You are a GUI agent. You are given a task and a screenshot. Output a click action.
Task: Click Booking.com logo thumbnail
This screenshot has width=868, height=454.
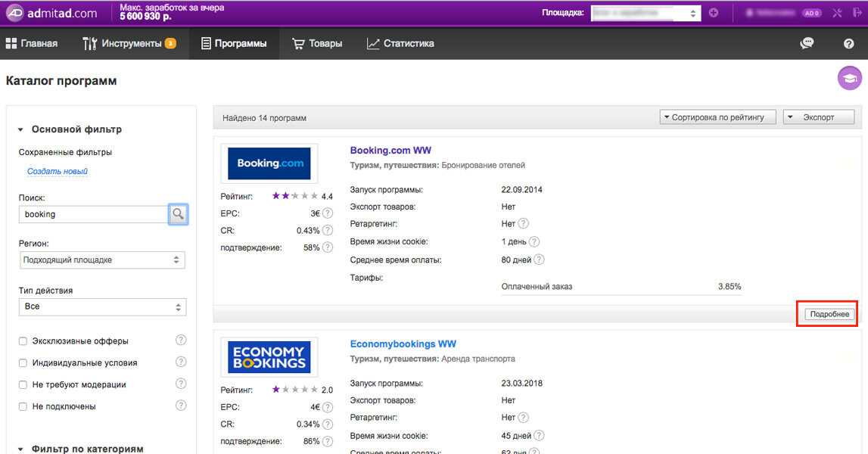pyautogui.click(x=269, y=163)
